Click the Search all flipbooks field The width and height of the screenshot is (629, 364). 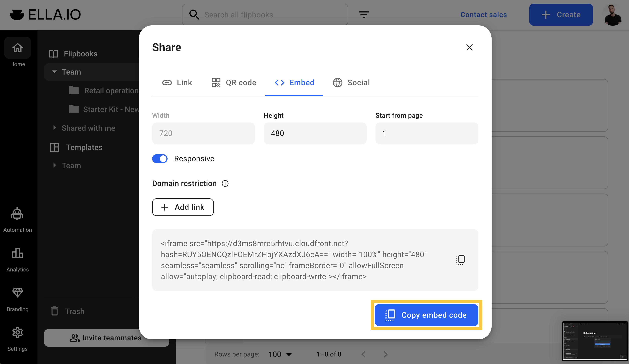[265, 15]
